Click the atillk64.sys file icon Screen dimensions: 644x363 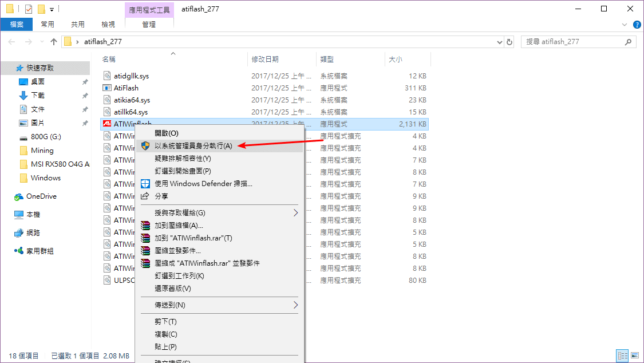tap(107, 112)
